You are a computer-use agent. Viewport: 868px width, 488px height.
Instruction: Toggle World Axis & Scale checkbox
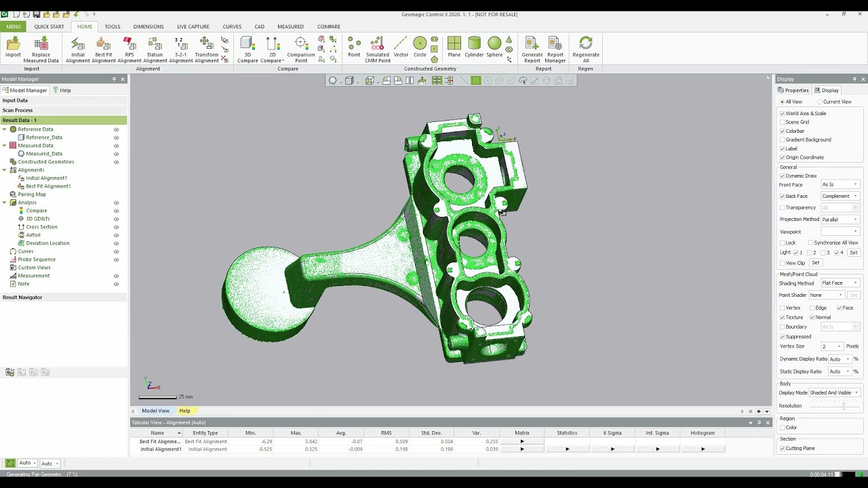(782, 113)
